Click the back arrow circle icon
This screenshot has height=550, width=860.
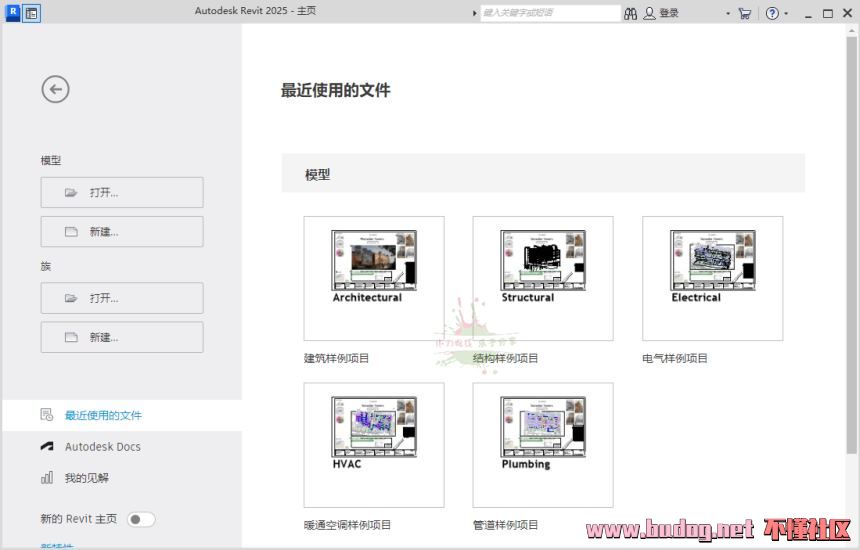55,89
